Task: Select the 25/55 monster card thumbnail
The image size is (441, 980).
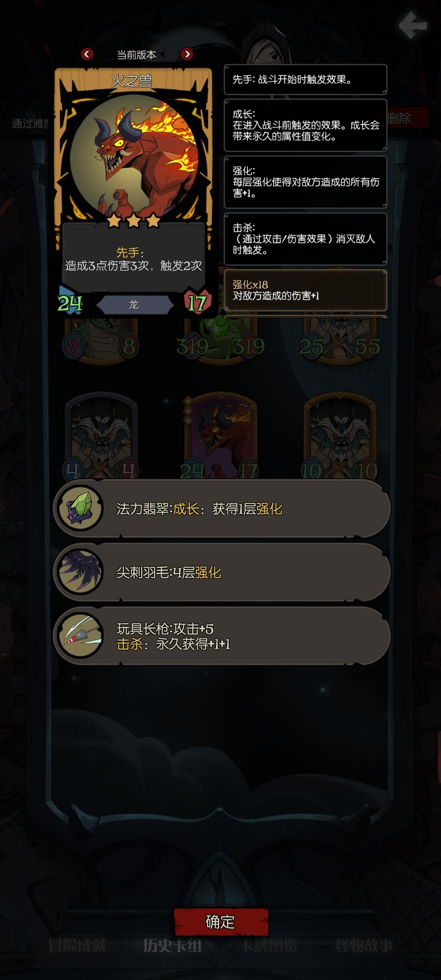Action: coord(340,340)
